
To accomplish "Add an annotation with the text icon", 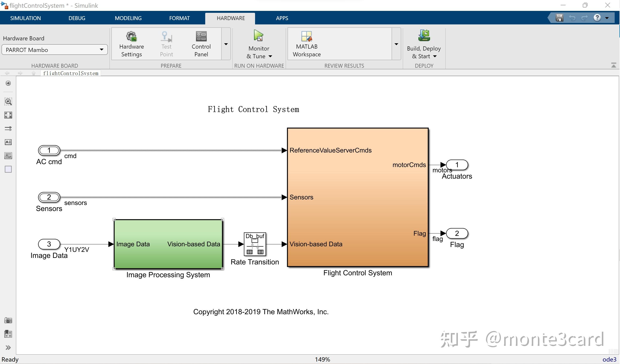I will pos(8,142).
